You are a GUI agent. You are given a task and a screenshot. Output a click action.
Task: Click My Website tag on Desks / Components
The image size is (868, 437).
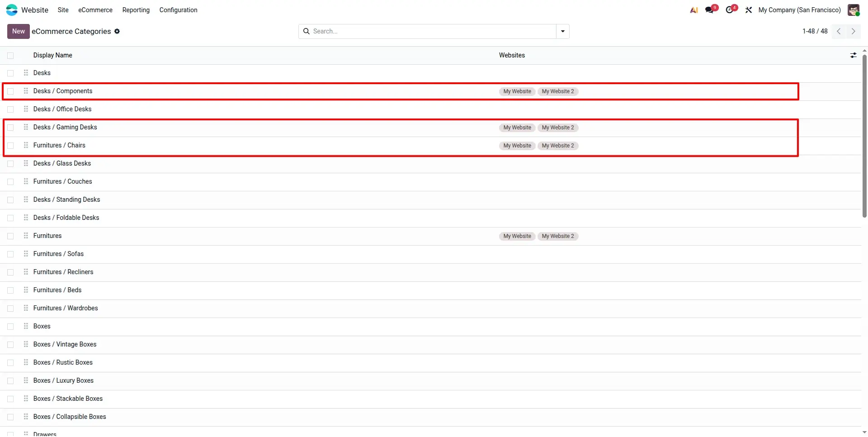tap(517, 91)
